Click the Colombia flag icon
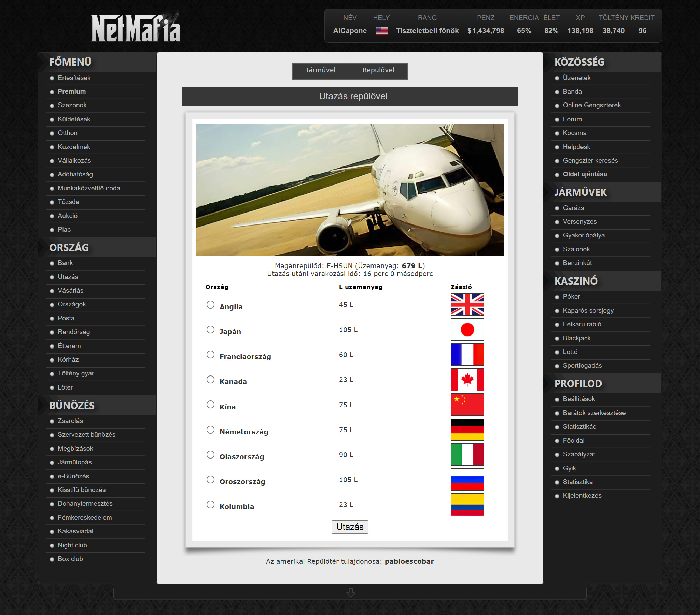This screenshot has height=615, width=700. click(467, 505)
